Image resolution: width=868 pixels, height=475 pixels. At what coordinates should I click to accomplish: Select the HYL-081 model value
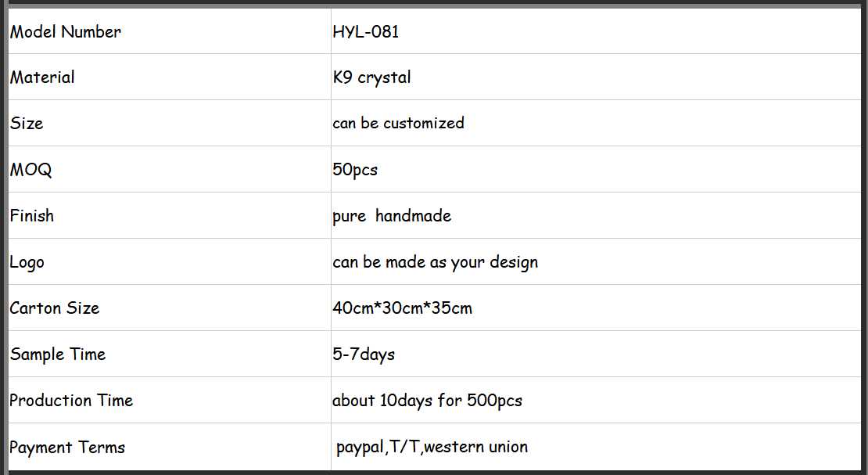point(366,32)
